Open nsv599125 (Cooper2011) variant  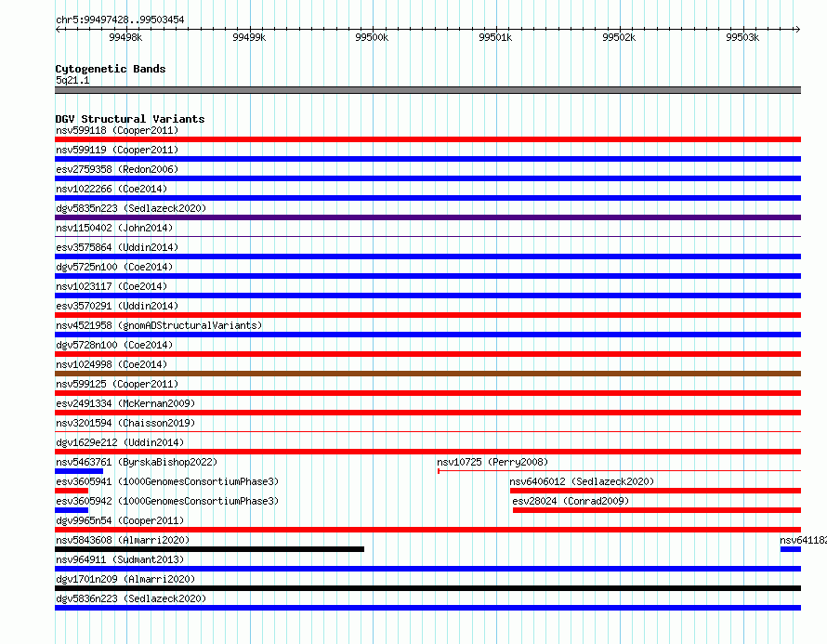pyautogui.click(x=117, y=384)
